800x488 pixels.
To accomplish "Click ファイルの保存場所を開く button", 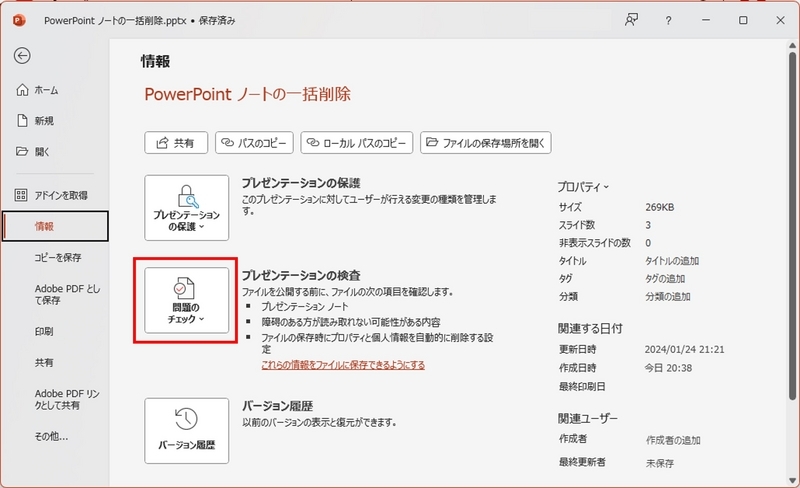I will coord(486,142).
